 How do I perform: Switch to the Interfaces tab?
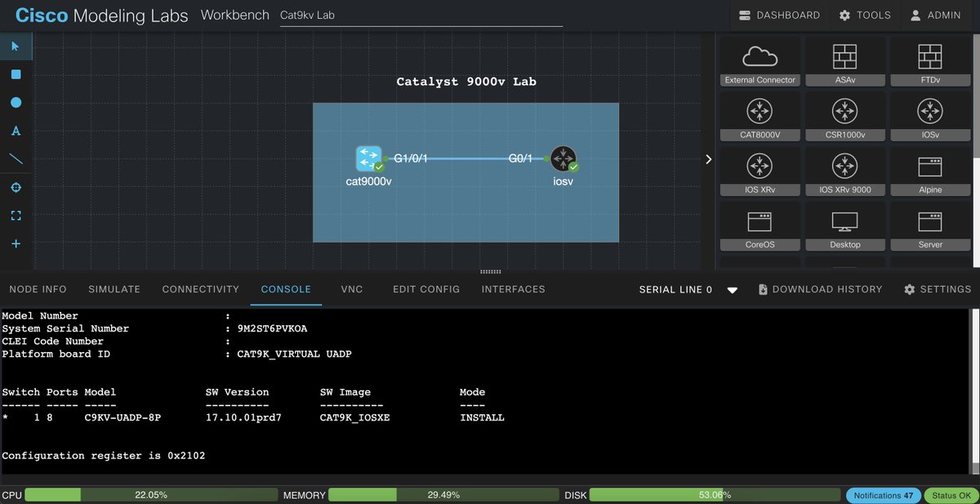tap(513, 289)
